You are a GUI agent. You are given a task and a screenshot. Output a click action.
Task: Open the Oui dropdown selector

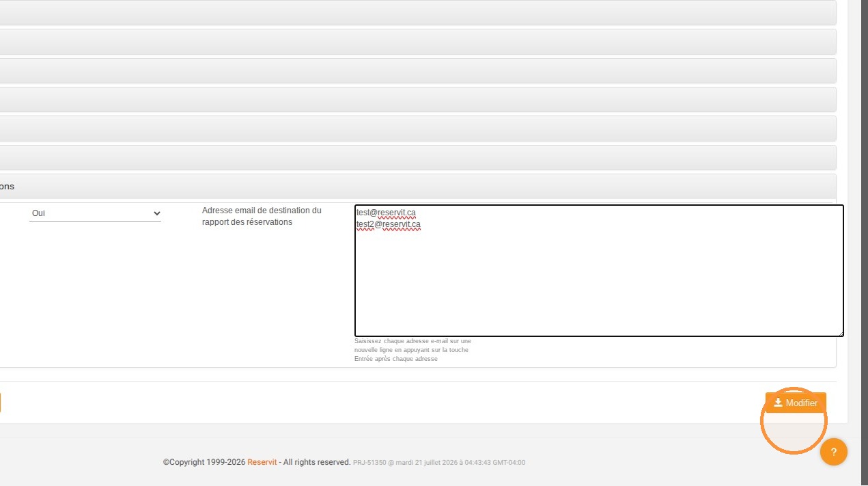(x=95, y=213)
